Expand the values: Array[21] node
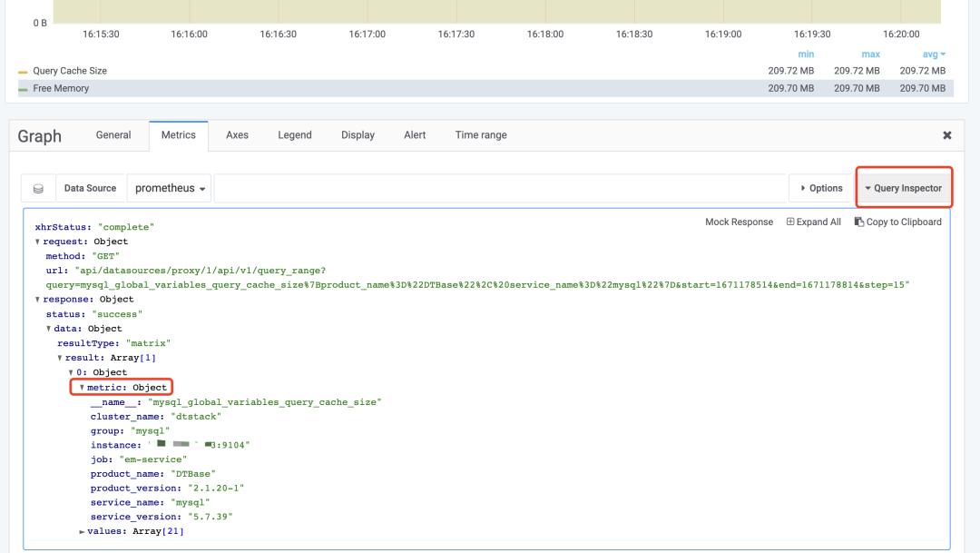The height and width of the screenshot is (553, 980). pyautogui.click(x=82, y=531)
